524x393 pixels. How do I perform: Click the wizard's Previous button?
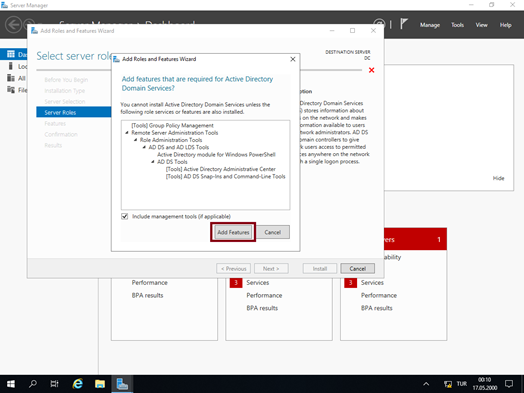point(234,269)
